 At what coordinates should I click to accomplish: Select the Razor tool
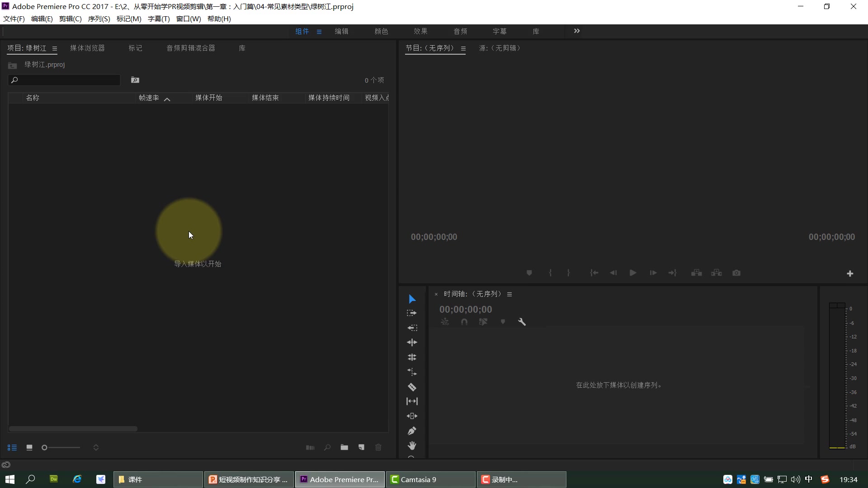[x=412, y=387]
